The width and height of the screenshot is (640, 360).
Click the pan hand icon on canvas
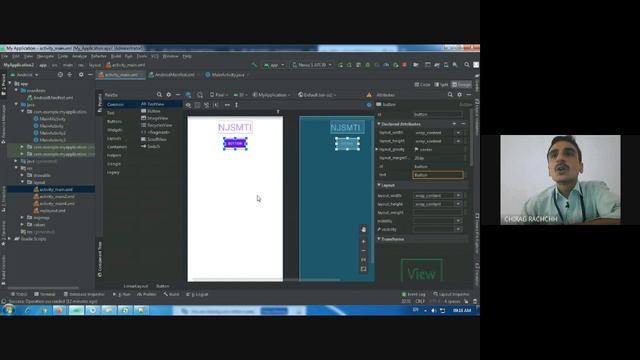coord(364,229)
